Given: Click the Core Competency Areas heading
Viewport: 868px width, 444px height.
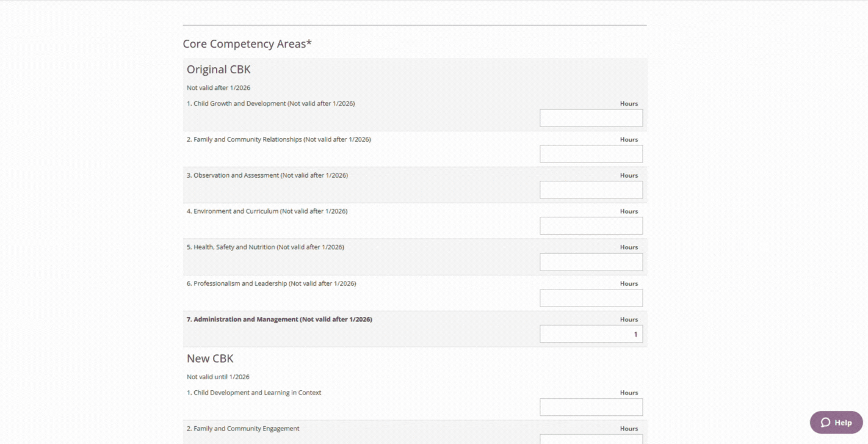Looking at the screenshot, I should coord(247,44).
